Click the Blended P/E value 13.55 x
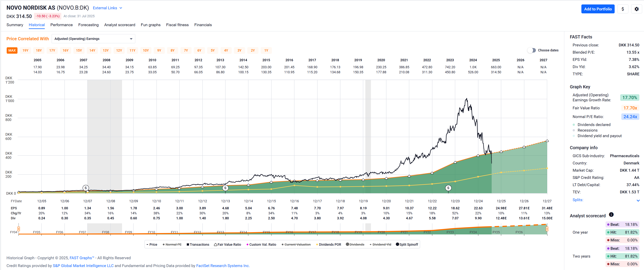The height and width of the screenshot is (270, 644). pos(632,52)
